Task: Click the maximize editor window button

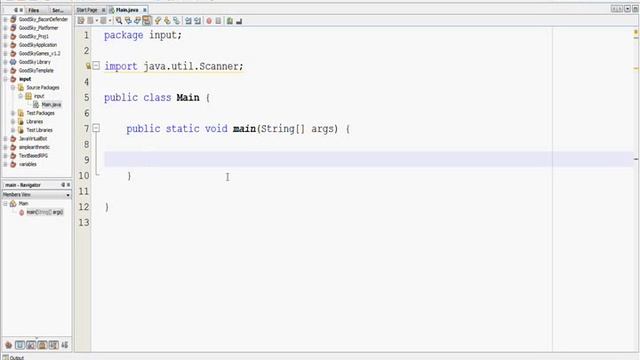Action: point(635,9)
